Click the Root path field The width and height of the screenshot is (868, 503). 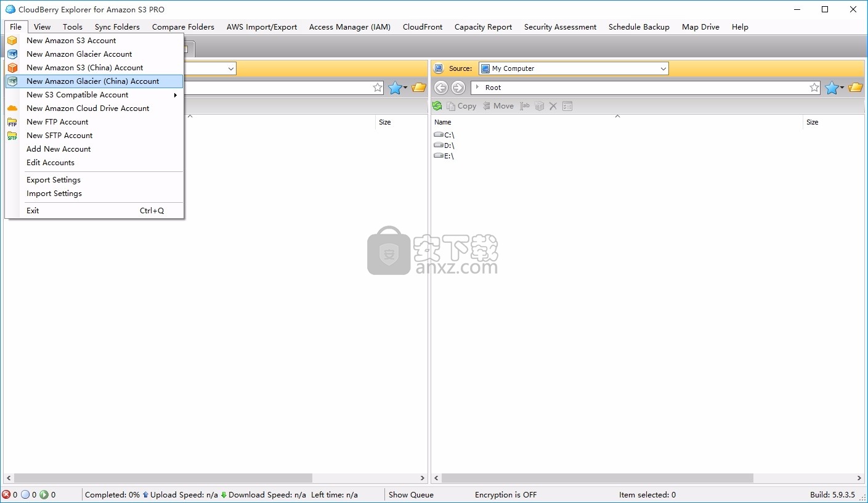pos(647,88)
